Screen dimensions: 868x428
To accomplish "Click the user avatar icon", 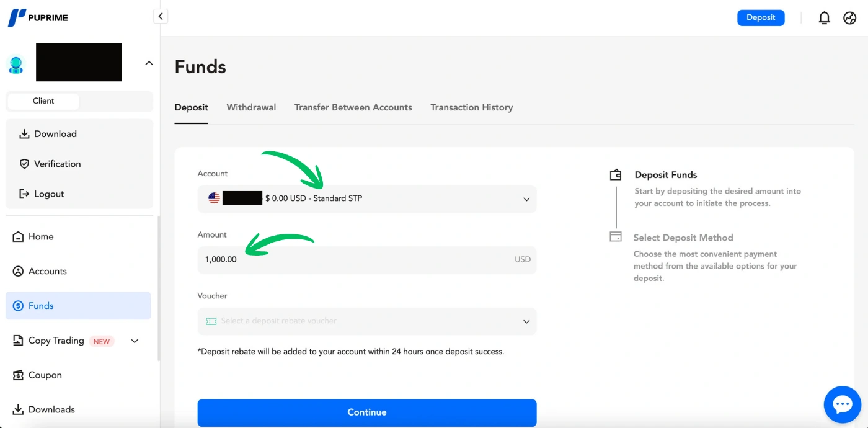I will (15, 65).
